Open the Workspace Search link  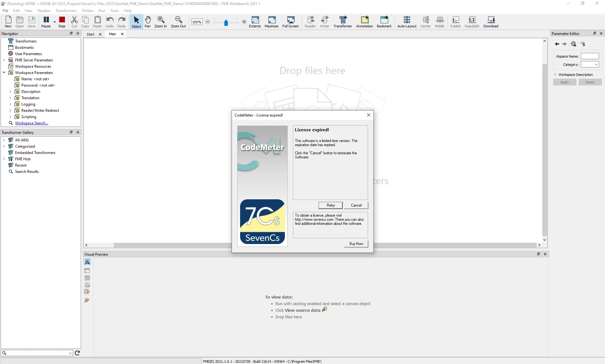point(32,123)
